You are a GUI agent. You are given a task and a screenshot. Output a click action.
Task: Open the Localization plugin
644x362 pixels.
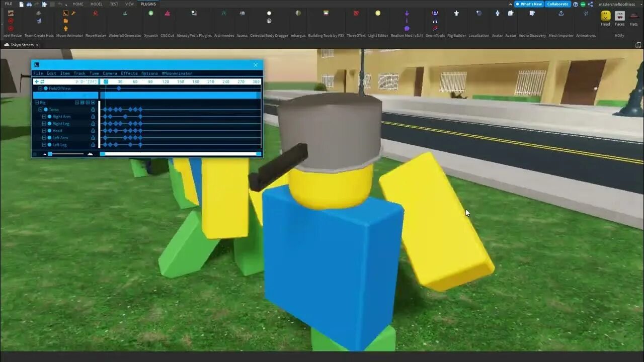point(478,14)
